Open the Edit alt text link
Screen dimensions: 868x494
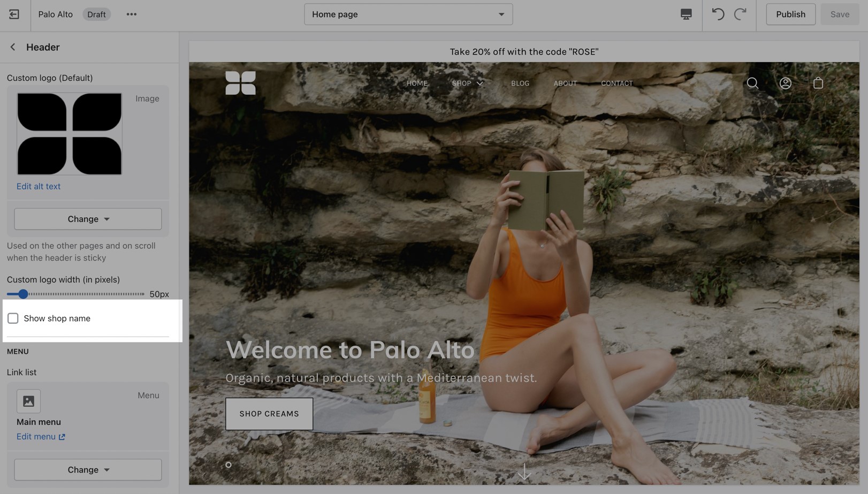pyautogui.click(x=39, y=186)
